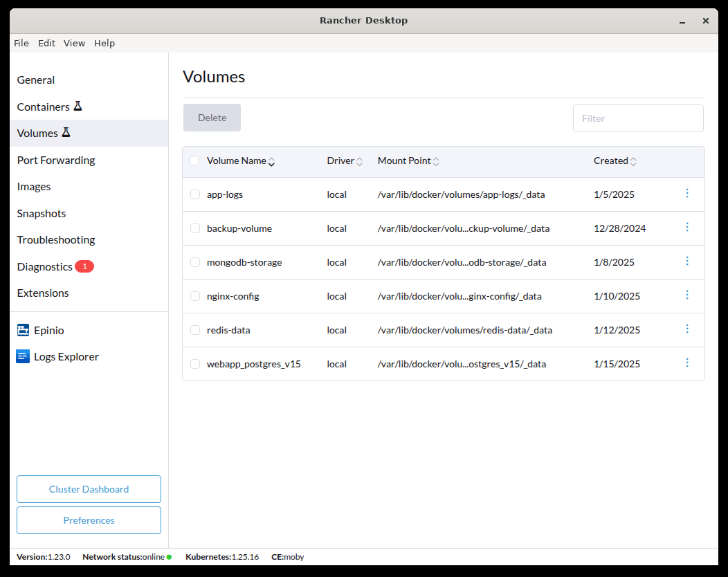
Task: Click the Version:1.23.0 status entry
Action: (x=43, y=557)
